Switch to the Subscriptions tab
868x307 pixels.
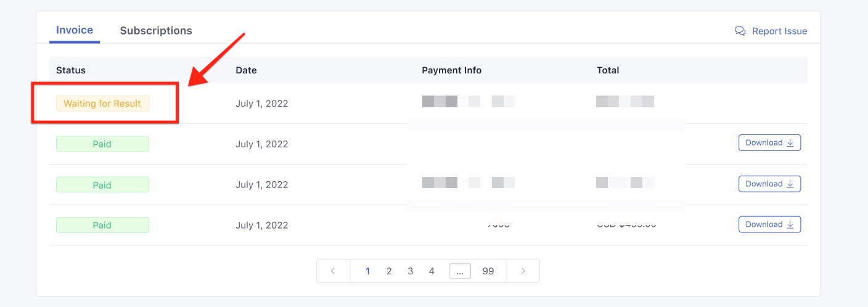[156, 30]
